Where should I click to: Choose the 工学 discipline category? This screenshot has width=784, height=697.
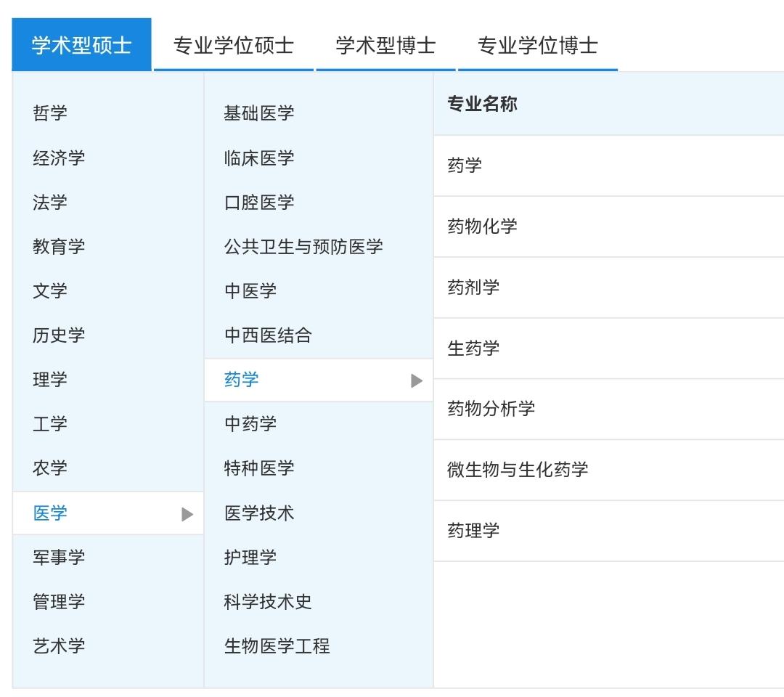[50, 423]
